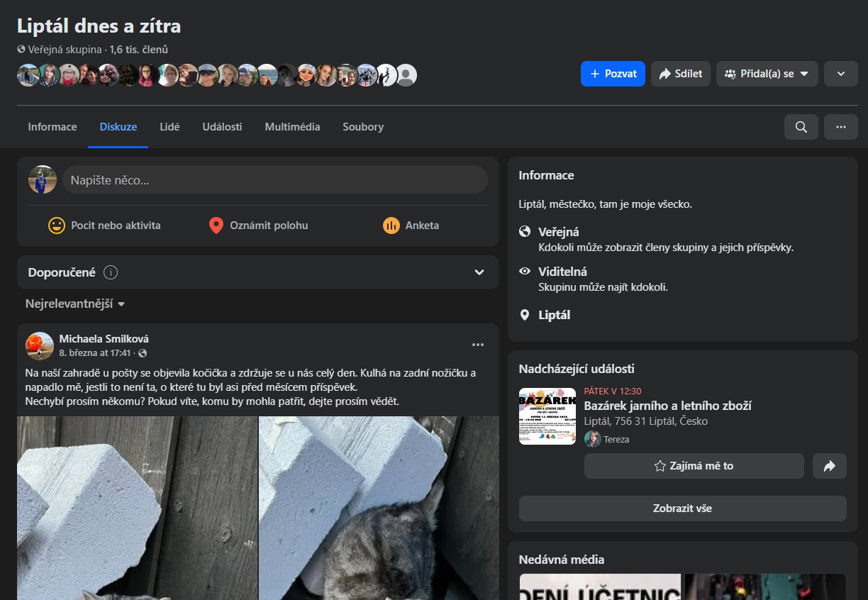Click the Doporučené info icon
Viewport: 868px width, 600px height.
[x=110, y=272]
